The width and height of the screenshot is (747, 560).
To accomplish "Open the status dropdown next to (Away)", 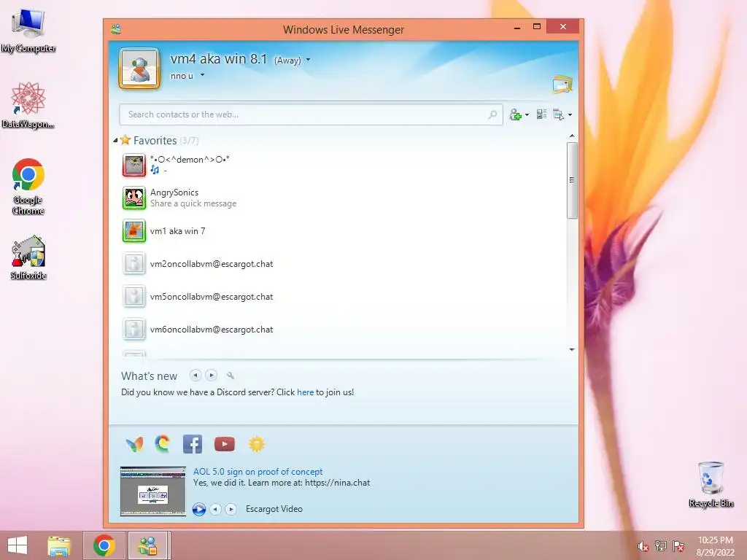I will tap(309, 60).
